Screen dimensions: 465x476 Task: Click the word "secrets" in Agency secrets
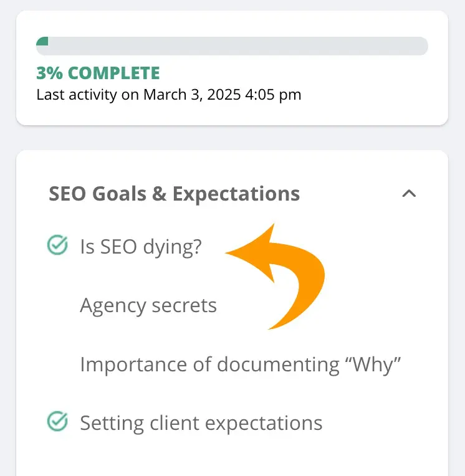pos(184,305)
